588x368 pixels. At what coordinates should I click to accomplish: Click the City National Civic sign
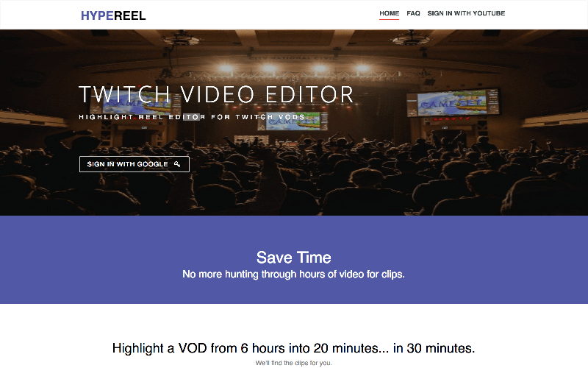[293, 58]
